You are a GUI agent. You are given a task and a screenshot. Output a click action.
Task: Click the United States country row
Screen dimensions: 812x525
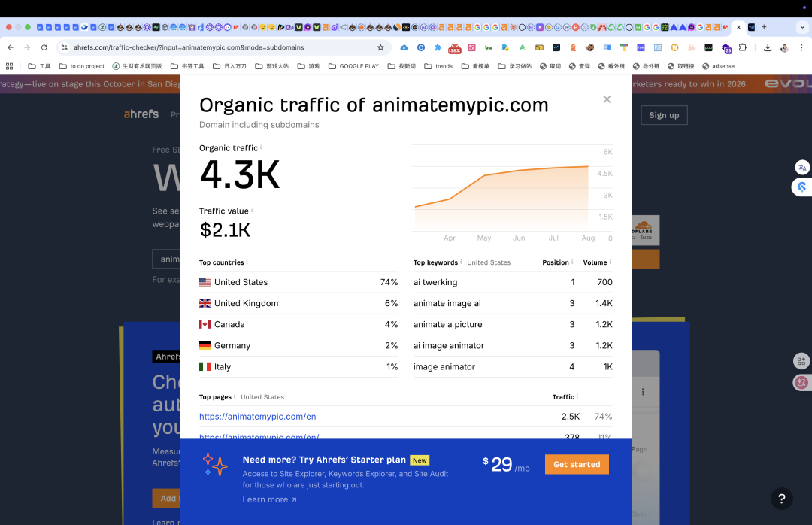click(x=298, y=282)
